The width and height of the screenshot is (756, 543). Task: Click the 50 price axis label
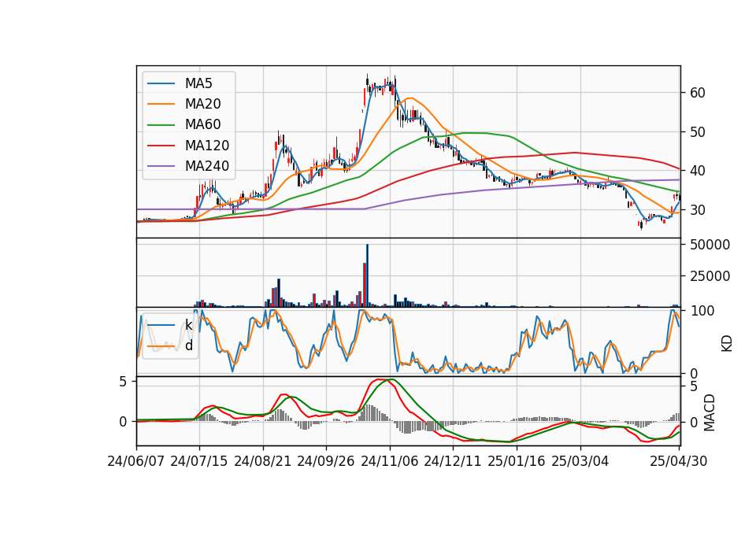click(698, 132)
